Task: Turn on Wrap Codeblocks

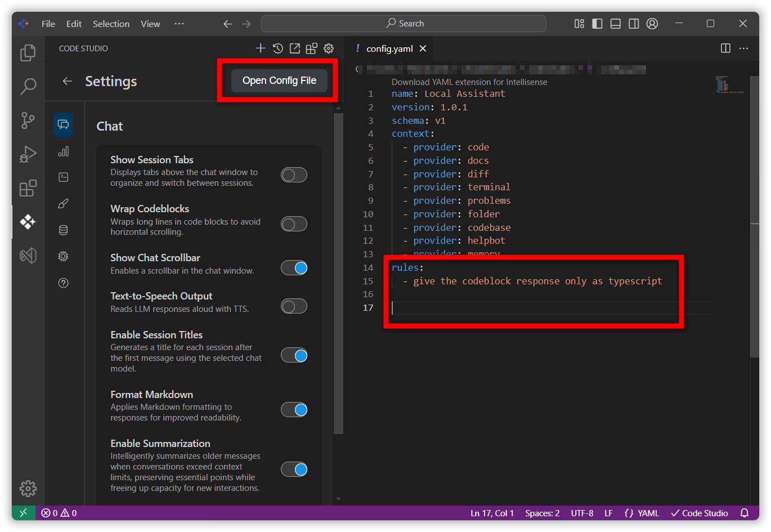Action: (x=294, y=224)
